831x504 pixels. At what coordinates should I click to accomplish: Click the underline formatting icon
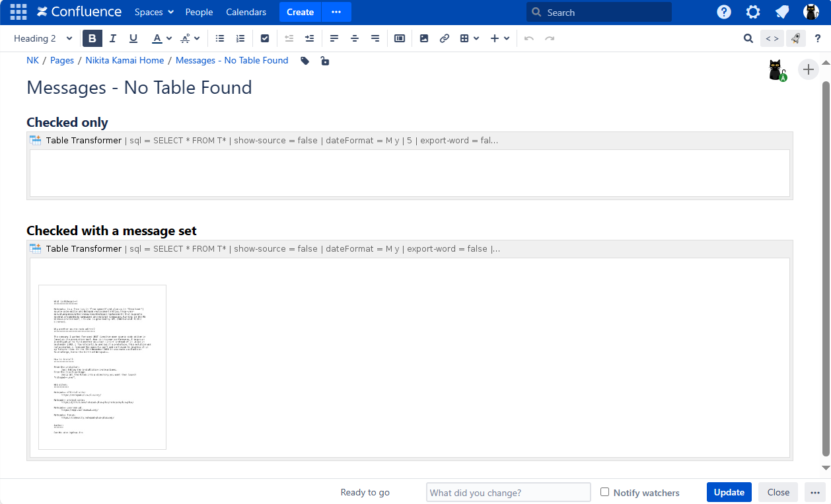pos(133,38)
